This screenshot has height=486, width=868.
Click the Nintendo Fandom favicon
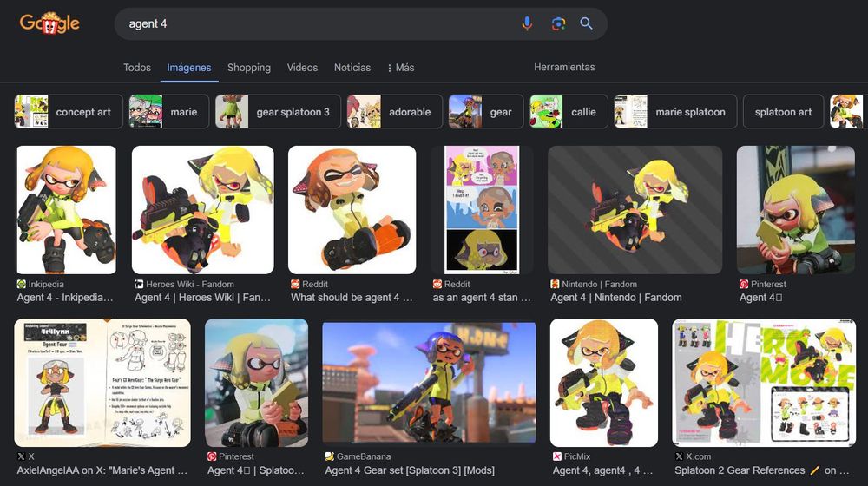pyautogui.click(x=555, y=284)
